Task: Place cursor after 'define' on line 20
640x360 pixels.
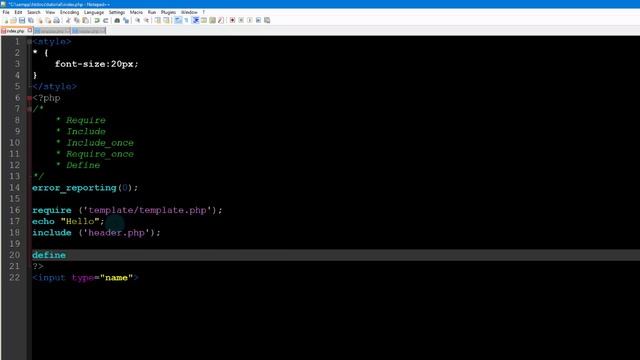Action: coord(67,255)
